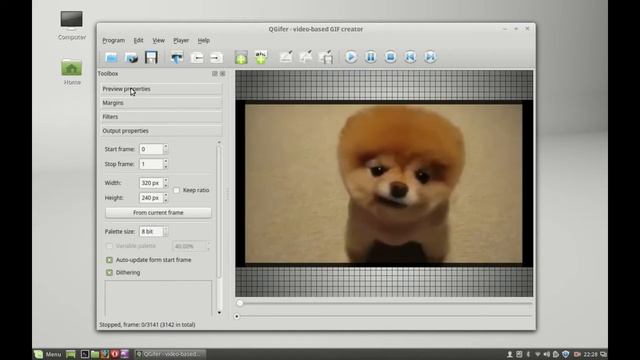Click the right-arrow frame toolbar icon
Screen dimensions: 640x360
point(216,58)
